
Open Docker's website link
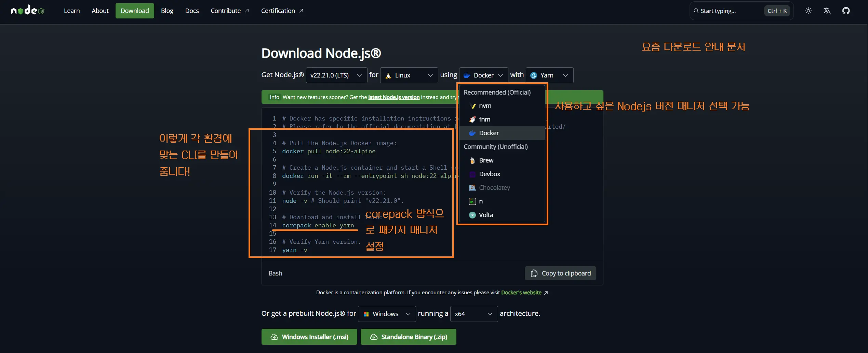coord(521,293)
